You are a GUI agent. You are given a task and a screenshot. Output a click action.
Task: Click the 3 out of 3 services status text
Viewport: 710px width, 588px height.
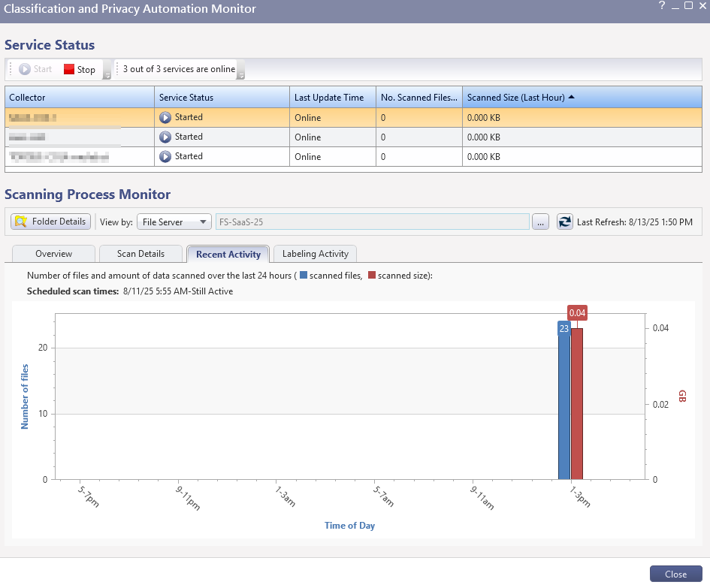click(180, 69)
